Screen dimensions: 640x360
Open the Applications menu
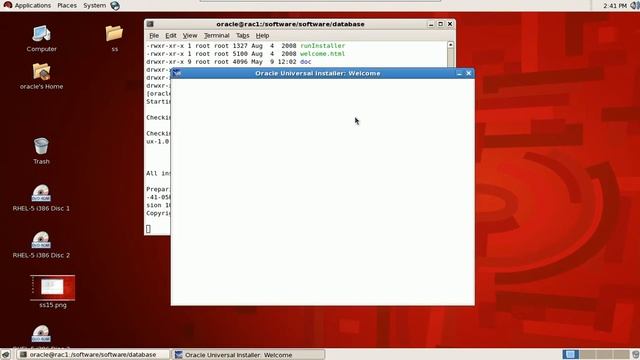(27, 5)
